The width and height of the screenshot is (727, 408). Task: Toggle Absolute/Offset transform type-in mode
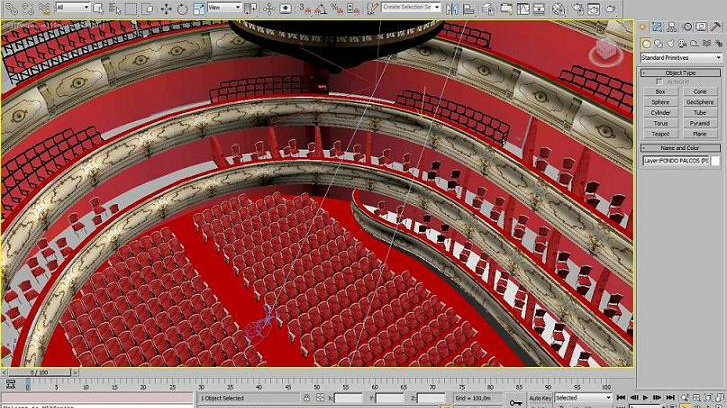point(320,398)
